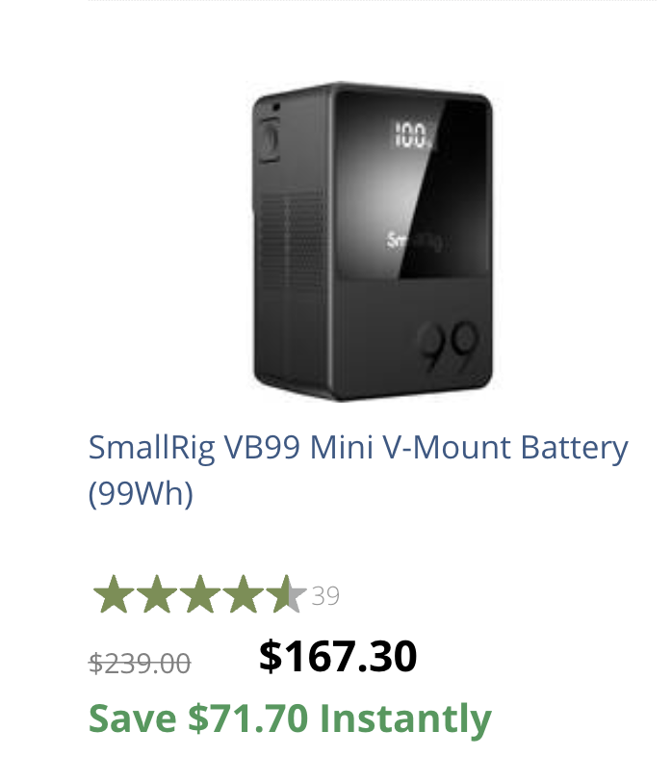Click the SmallRig VB99 Mini V-Mount Battery title

[357, 448]
